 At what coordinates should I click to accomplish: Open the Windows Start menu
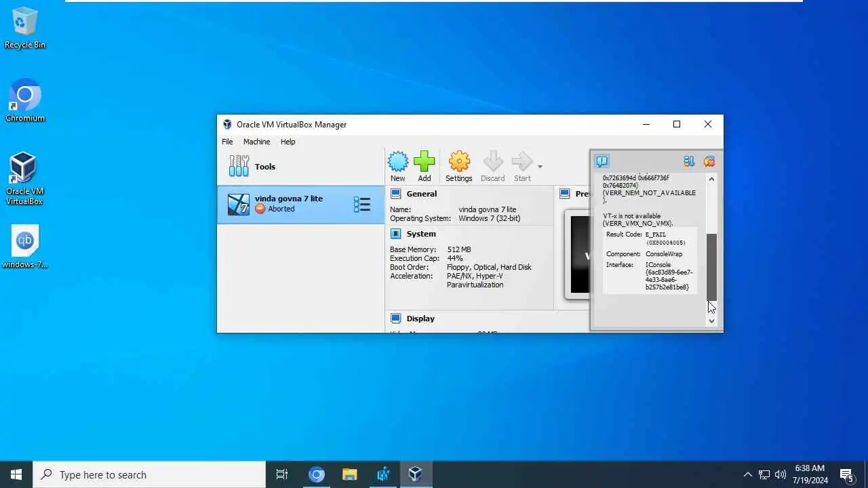tap(16, 474)
